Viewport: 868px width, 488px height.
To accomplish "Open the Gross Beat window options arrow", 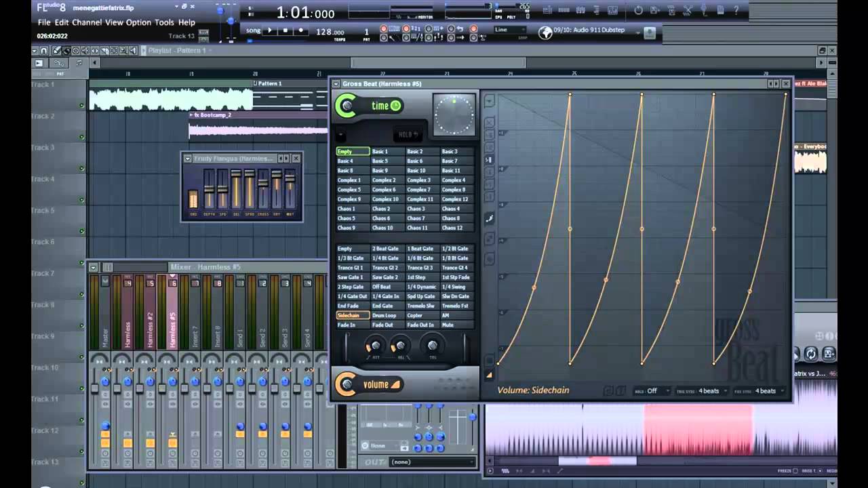I will point(336,83).
